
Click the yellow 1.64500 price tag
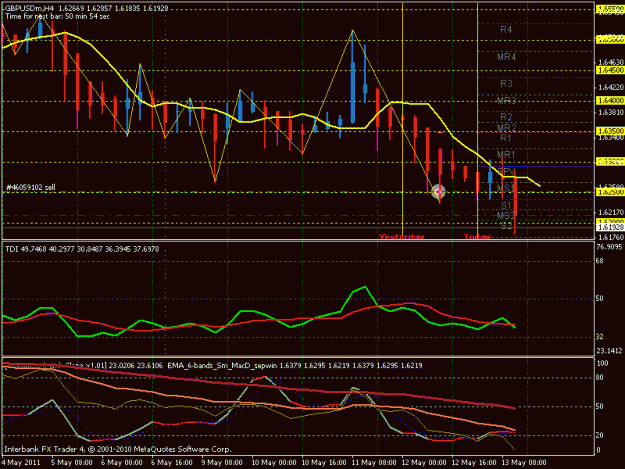tap(610, 70)
